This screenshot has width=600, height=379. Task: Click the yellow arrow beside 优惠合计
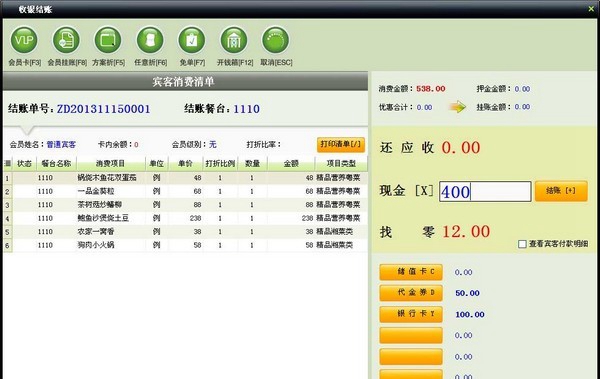[x=457, y=107]
